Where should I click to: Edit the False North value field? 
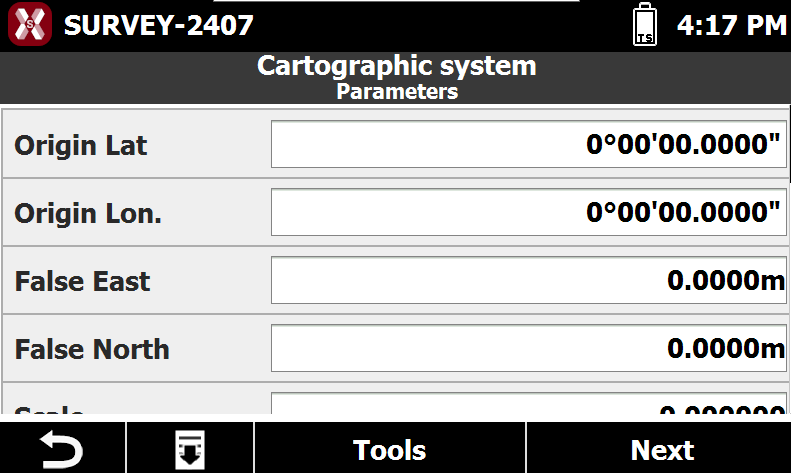529,348
